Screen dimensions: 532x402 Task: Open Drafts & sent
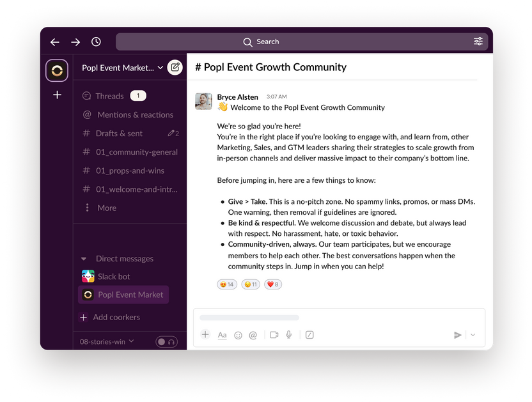tap(130, 134)
